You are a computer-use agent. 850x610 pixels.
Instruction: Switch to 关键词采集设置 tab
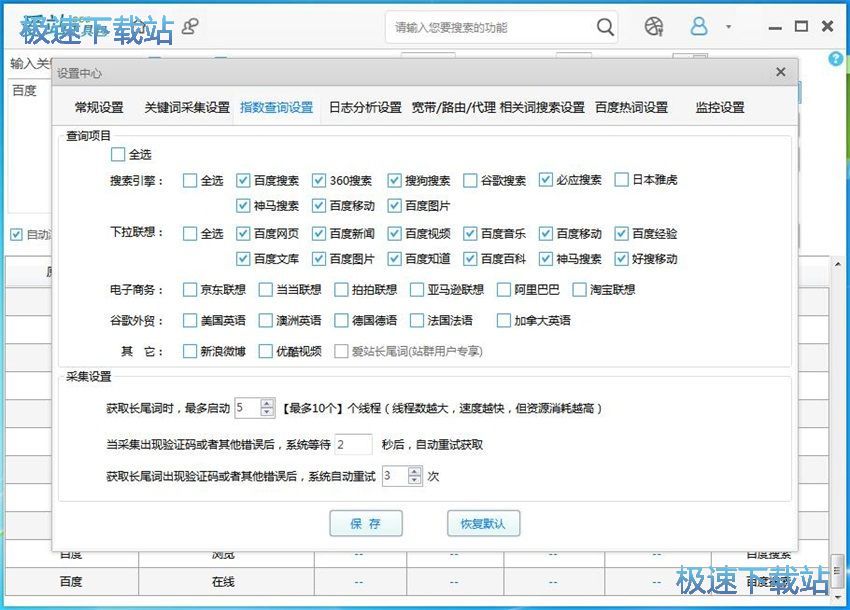point(187,107)
